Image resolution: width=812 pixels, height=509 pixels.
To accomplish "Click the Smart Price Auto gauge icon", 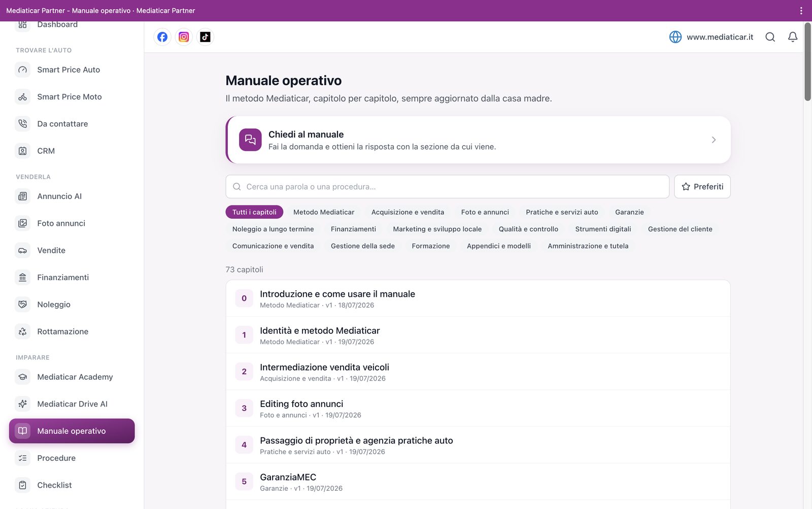I will coord(23,70).
